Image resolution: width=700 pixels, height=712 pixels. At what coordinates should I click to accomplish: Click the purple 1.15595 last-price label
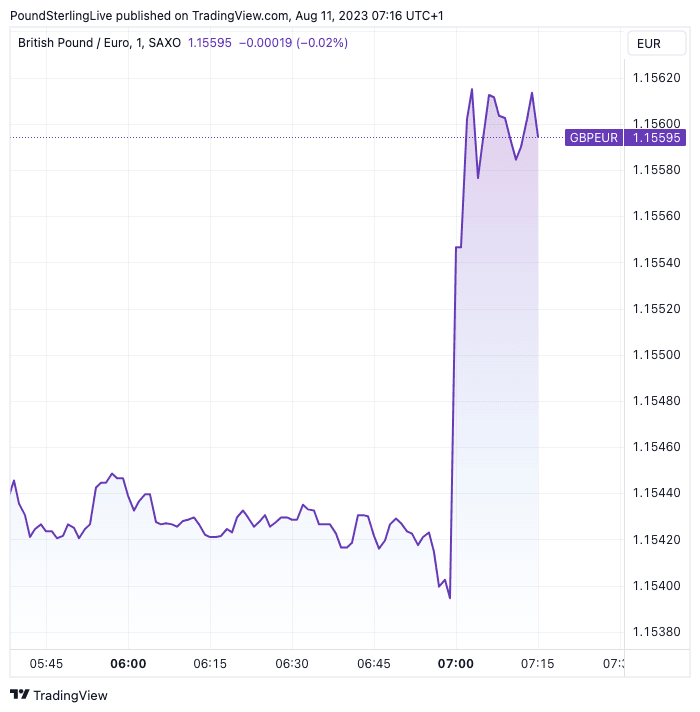[656, 138]
